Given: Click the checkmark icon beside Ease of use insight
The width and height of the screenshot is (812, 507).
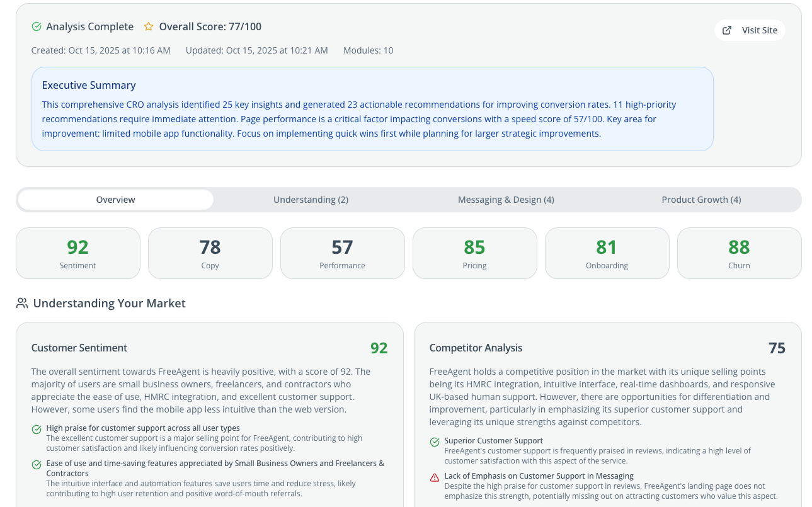Looking at the screenshot, I should pos(37,465).
